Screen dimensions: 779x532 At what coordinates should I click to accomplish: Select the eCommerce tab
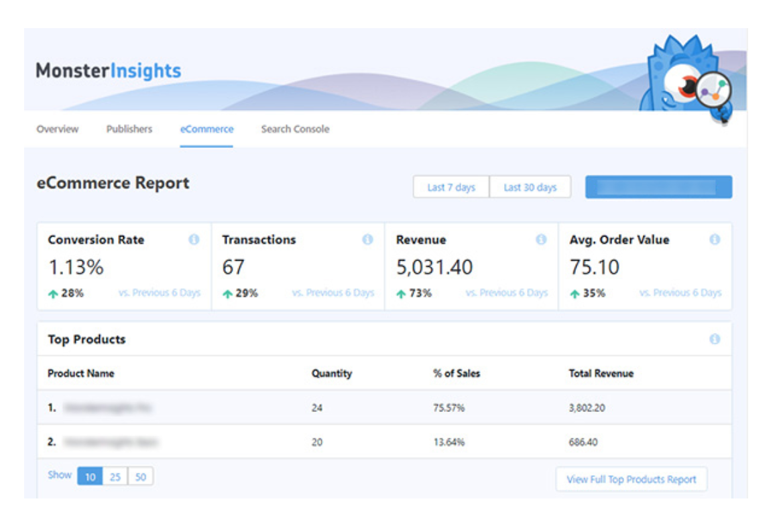click(x=206, y=129)
